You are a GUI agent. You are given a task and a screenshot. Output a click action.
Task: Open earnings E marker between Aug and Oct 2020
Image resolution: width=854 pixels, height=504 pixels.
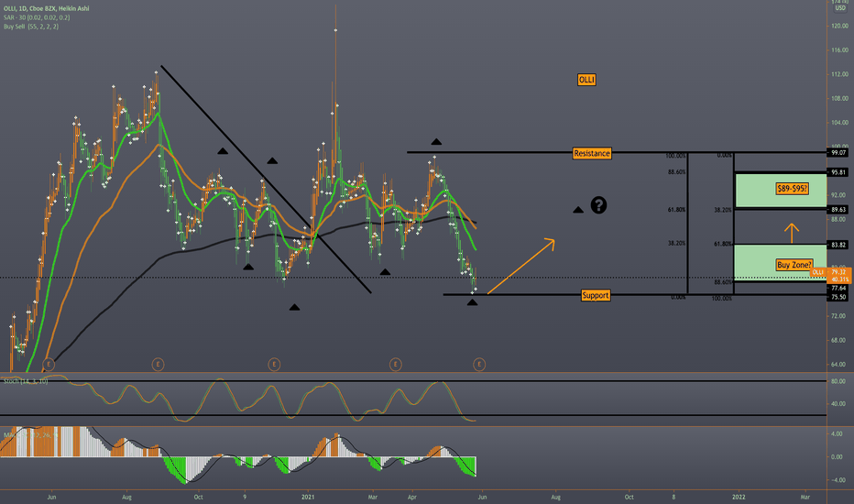pos(158,364)
